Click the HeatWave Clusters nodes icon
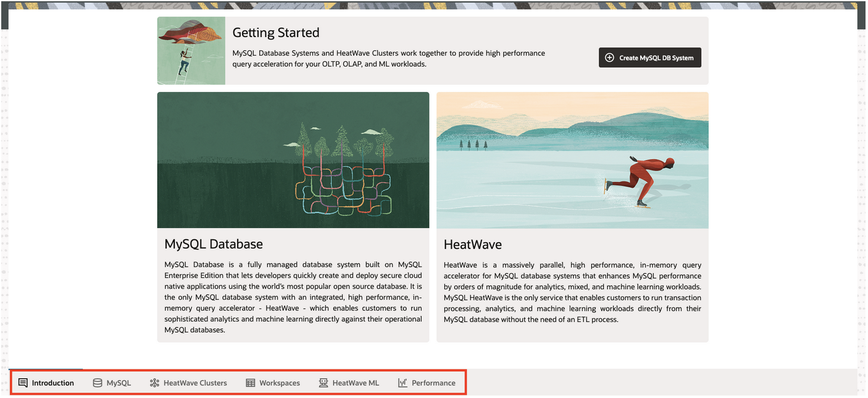868x398 pixels. click(154, 383)
